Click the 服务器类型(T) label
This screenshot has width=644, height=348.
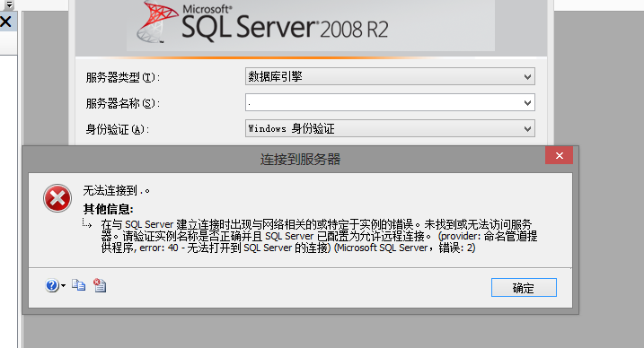click(122, 77)
